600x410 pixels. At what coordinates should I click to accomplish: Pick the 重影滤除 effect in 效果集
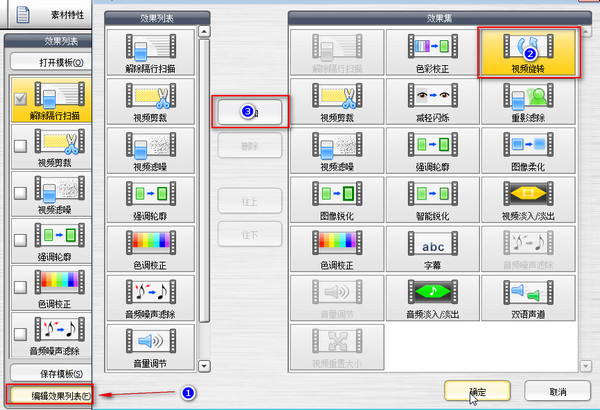coord(528,101)
